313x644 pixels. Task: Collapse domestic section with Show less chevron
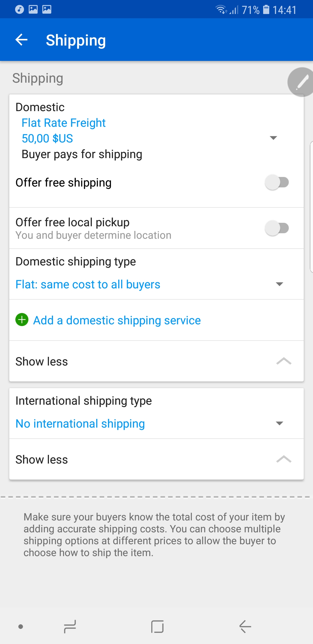click(x=284, y=361)
